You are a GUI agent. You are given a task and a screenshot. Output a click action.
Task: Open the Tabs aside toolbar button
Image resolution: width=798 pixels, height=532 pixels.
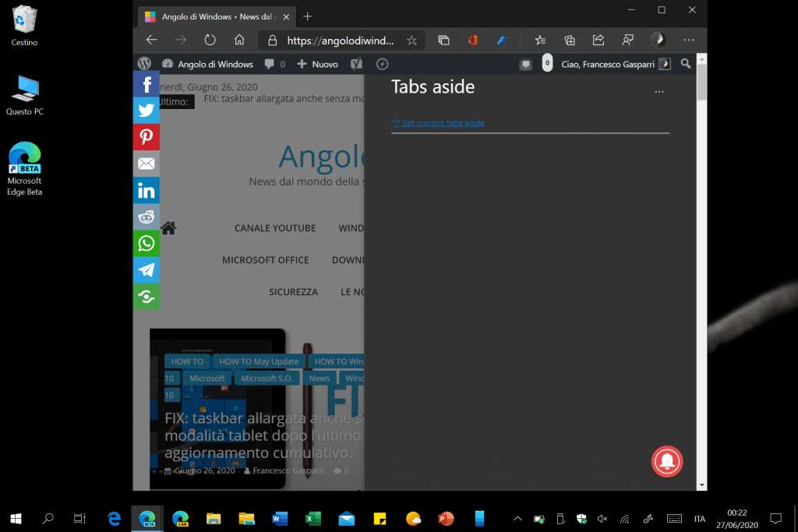pos(443,41)
